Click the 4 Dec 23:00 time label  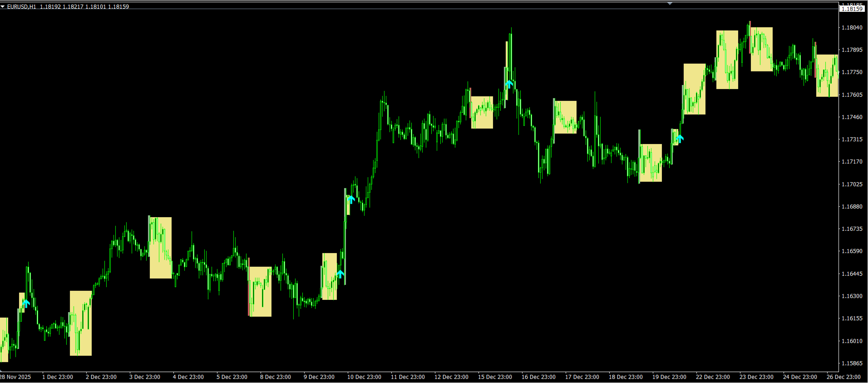[x=188, y=377]
